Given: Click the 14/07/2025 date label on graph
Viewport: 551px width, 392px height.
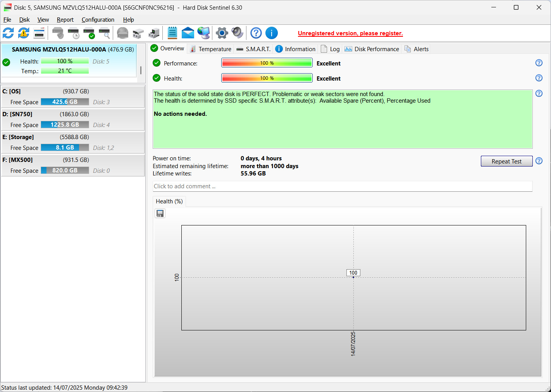Looking at the screenshot, I should coord(353,344).
